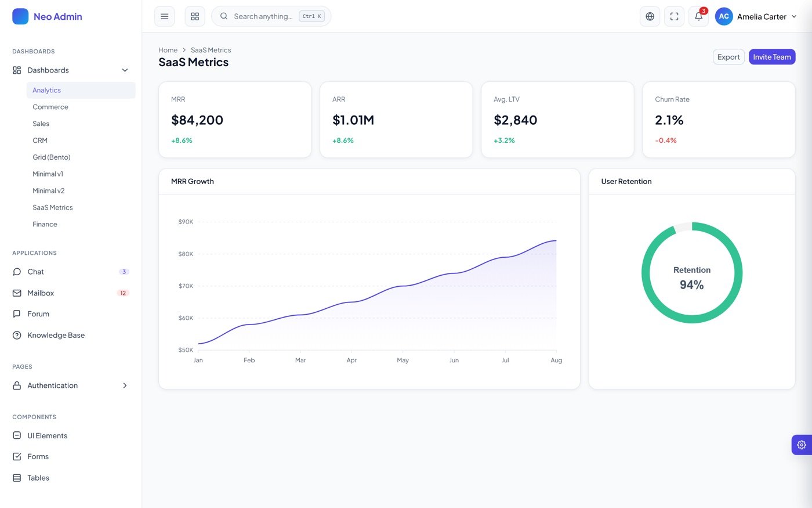
Task: Click the Forms checkbox icon in the sidebar
Action: [x=17, y=456]
